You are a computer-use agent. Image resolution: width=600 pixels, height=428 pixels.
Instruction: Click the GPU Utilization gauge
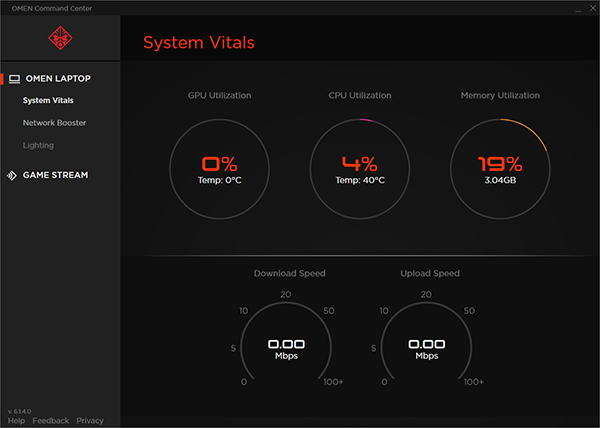pos(219,167)
